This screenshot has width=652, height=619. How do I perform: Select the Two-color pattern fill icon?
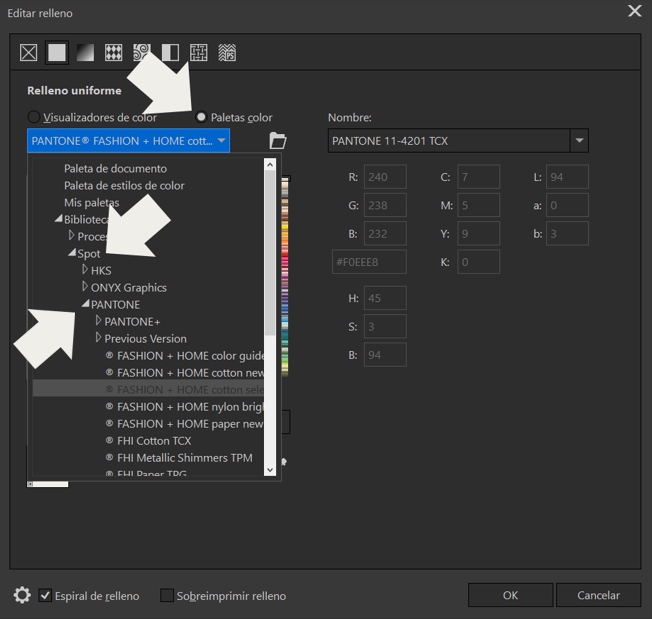(170, 53)
